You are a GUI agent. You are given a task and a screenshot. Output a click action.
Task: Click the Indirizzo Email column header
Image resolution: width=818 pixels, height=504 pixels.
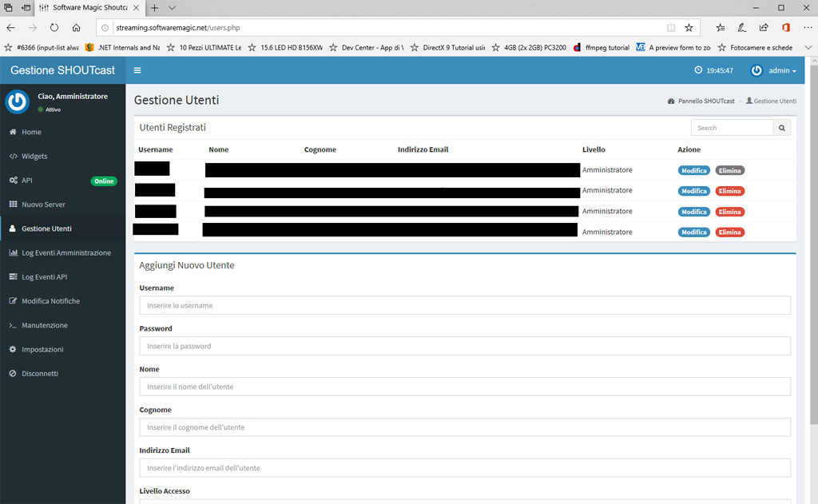pyautogui.click(x=423, y=149)
